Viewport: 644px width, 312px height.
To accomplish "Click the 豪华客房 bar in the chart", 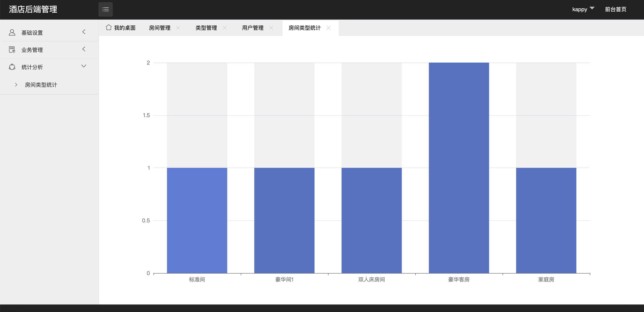I will tap(459, 168).
